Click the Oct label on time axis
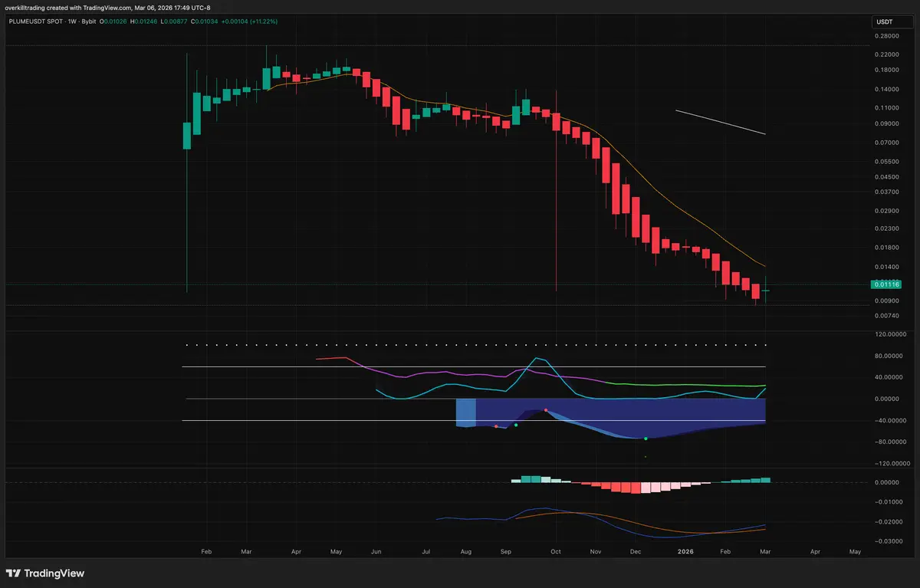 point(557,551)
